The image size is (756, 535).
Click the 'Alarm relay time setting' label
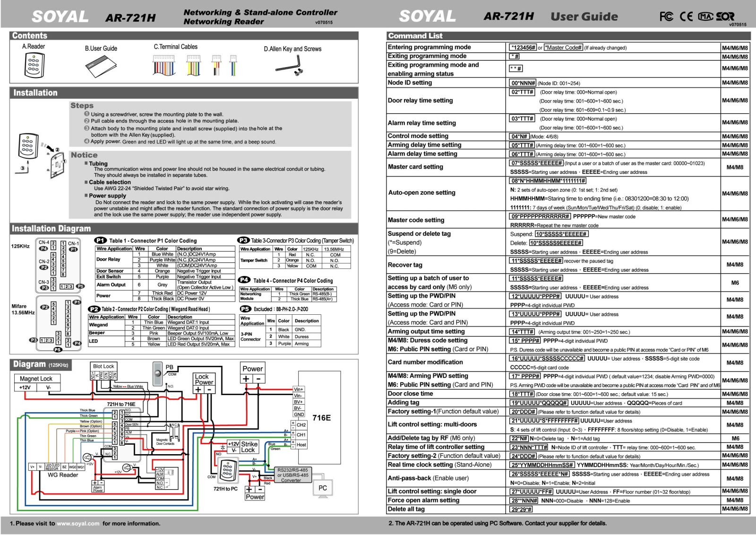pyautogui.click(x=422, y=123)
